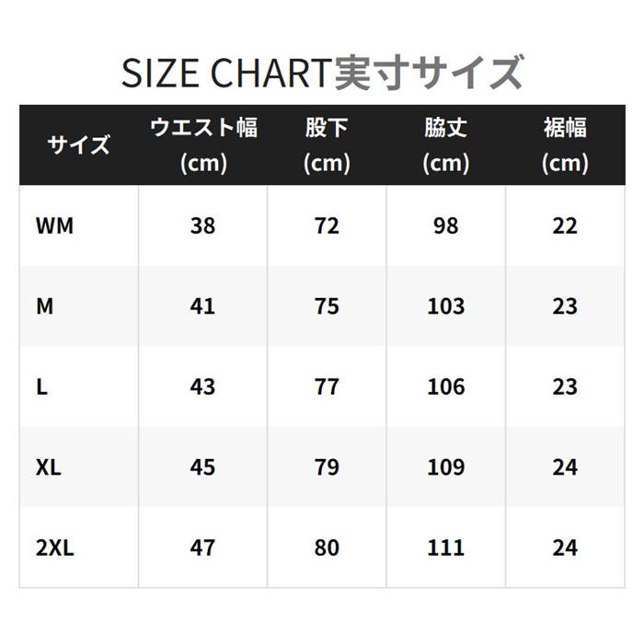
Task: Click the サイズ column header
Action: point(78,145)
